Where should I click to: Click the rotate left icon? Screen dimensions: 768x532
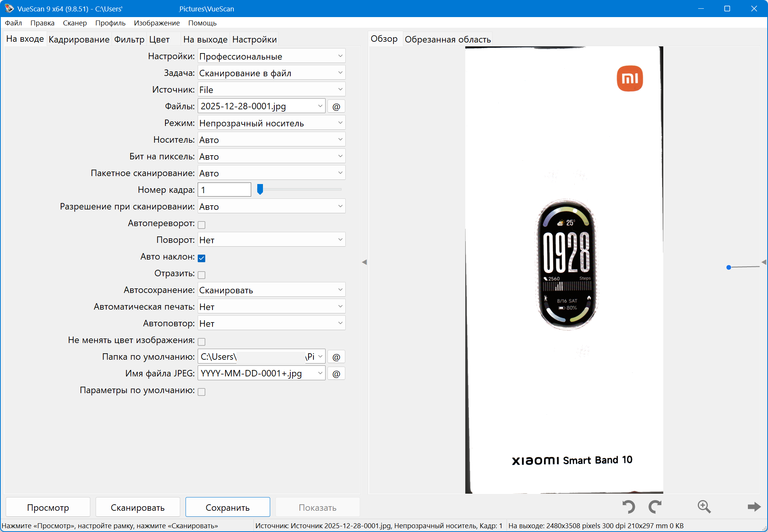pos(628,507)
